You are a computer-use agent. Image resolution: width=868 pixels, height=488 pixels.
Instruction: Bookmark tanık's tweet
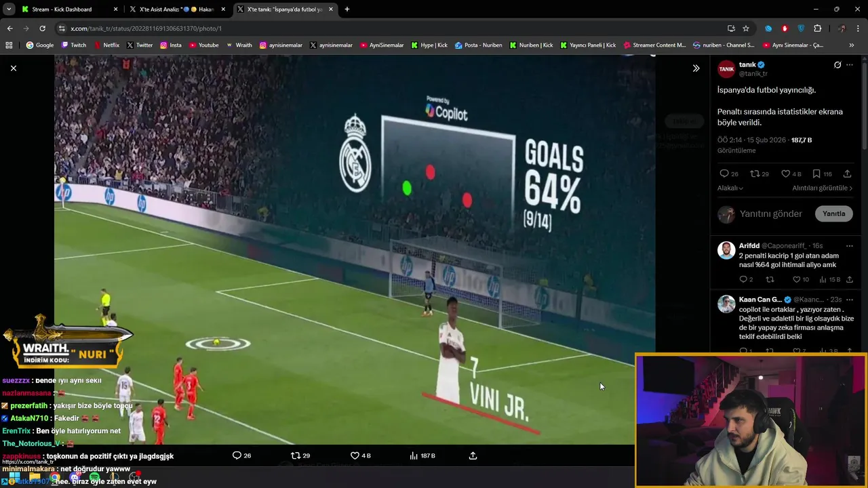click(816, 174)
